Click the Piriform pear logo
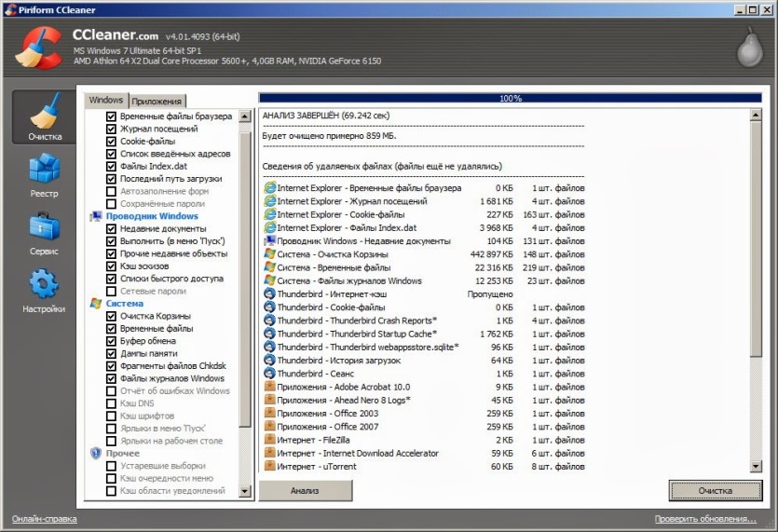The image size is (778, 532). (x=750, y=48)
